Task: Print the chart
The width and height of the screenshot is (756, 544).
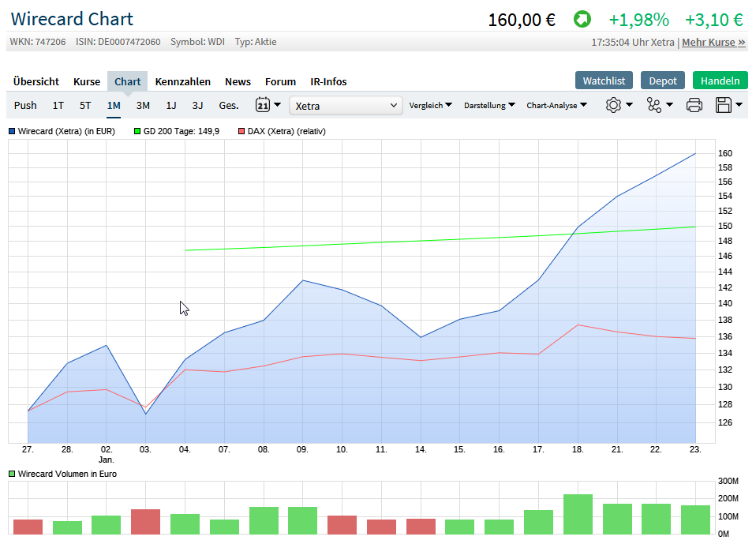Action: point(694,104)
